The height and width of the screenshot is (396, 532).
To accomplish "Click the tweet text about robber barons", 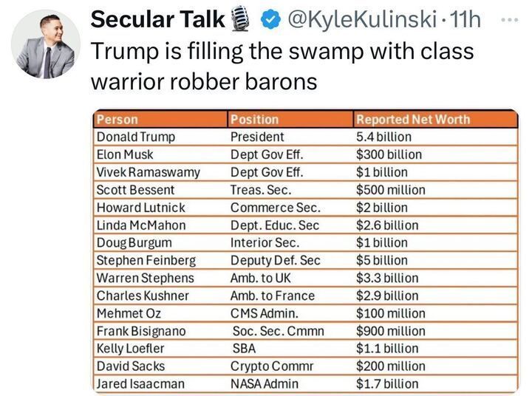I will click(x=281, y=66).
